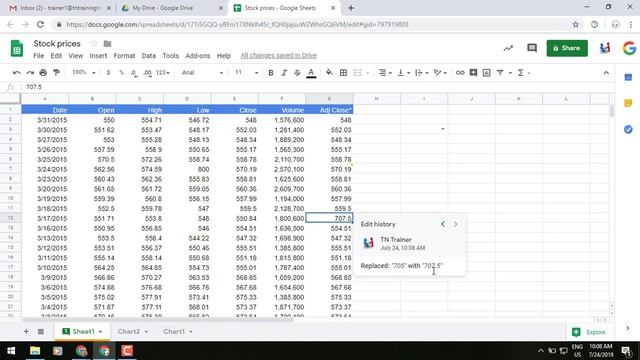Open the comments history icon
Image resolution: width=640 pixels, height=360 pixels.
point(532,48)
